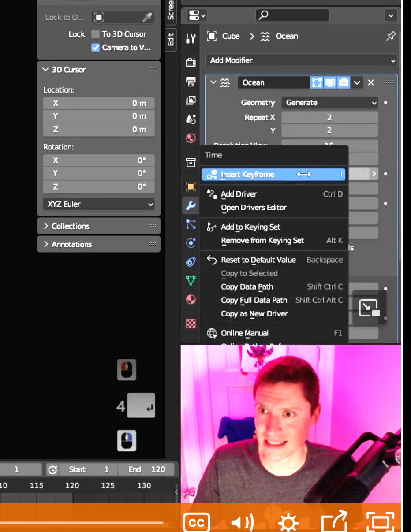The width and height of the screenshot is (411, 532).
Task: Open Ocean modifier extra options arrow
Action: click(x=357, y=82)
